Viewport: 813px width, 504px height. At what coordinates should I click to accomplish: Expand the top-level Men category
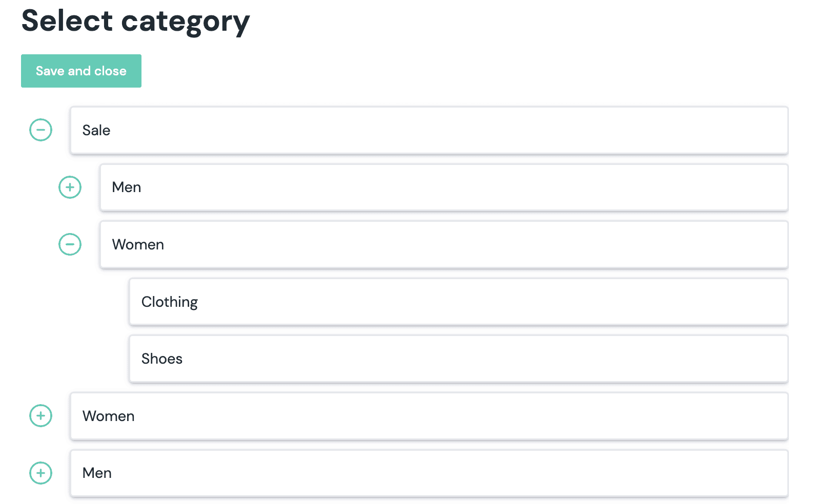(40, 473)
